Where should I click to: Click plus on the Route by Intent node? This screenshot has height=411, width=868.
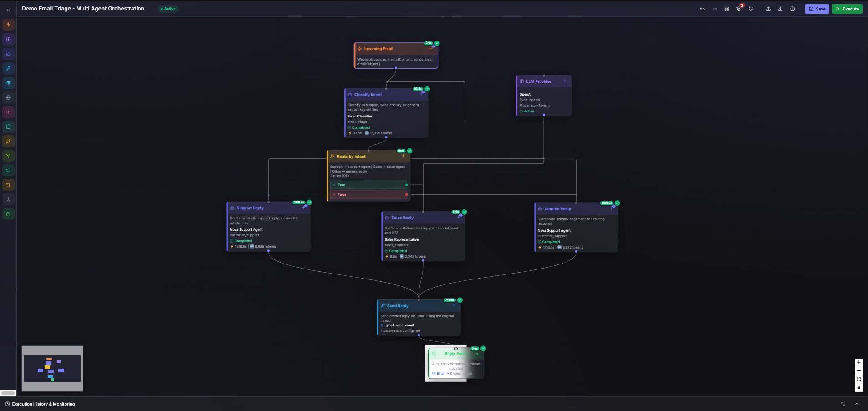[x=403, y=156]
